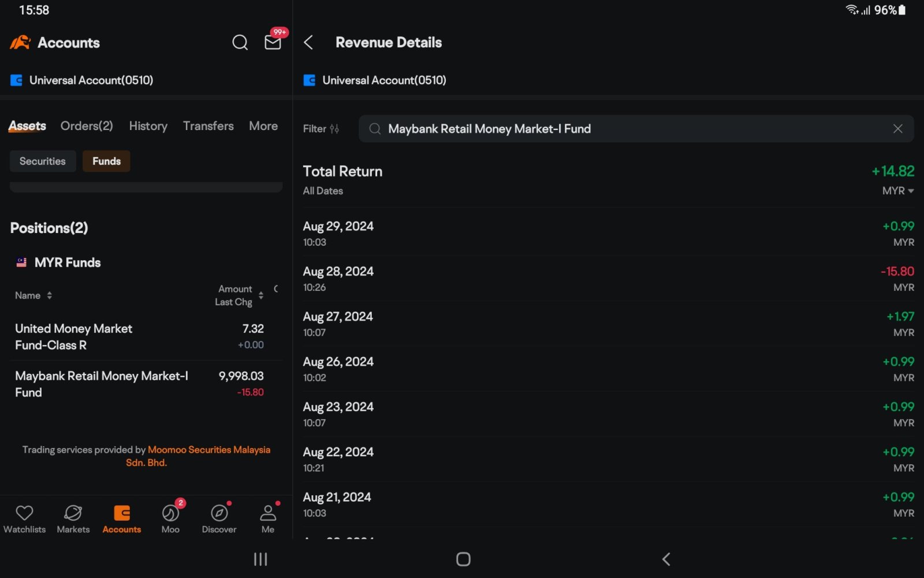Viewport: 924px width, 578px height.
Task: Open the Moo community icon
Action: point(170,513)
